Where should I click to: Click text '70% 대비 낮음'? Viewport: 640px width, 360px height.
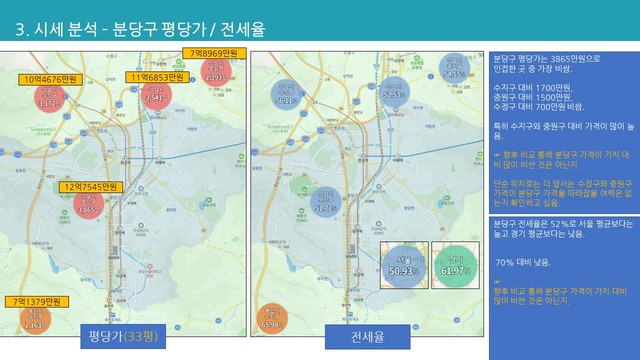coord(523,262)
